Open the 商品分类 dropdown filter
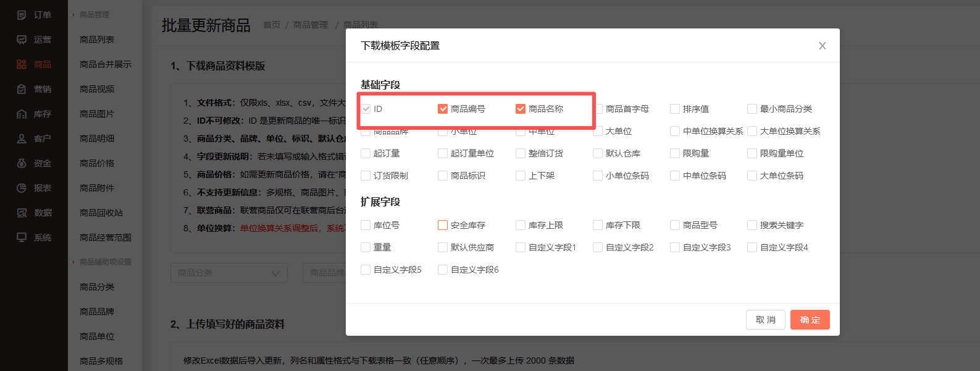Viewport: 980px width, 371px height. coord(229,273)
